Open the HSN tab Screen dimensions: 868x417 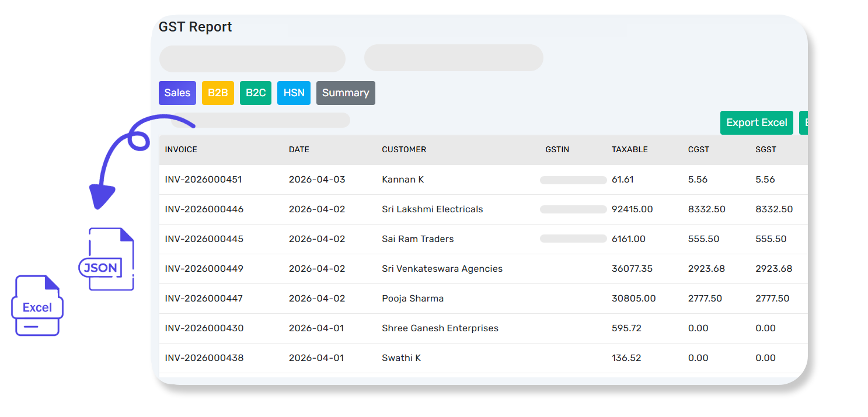click(294, 93)
